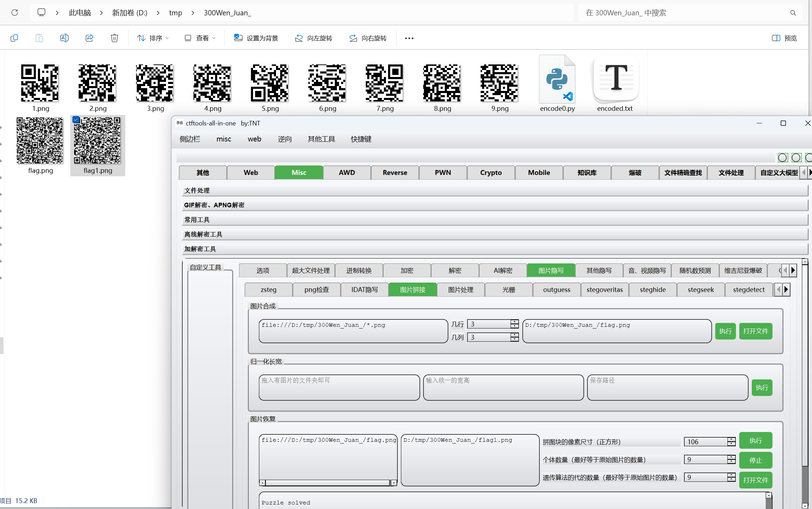This screenshot has height=509, width=812.
Task: Open the sort dropdown in Explorer
Action: (152, 38)
